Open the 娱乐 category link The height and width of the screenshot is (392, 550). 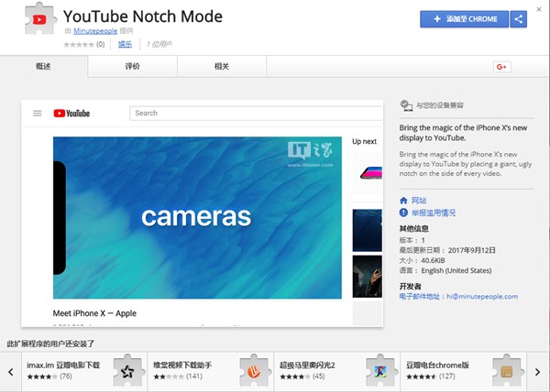point(125,44)
